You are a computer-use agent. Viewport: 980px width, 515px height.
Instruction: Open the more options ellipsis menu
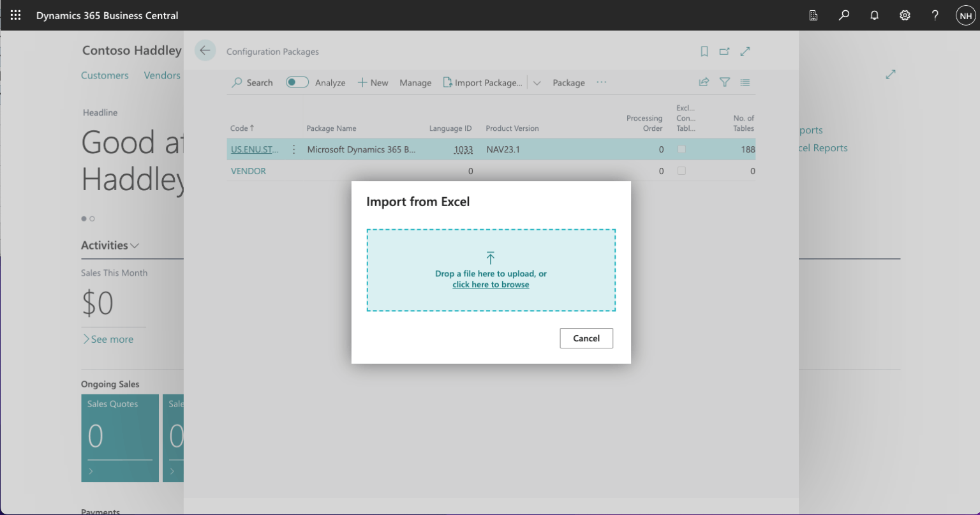[x=601, y=82]
